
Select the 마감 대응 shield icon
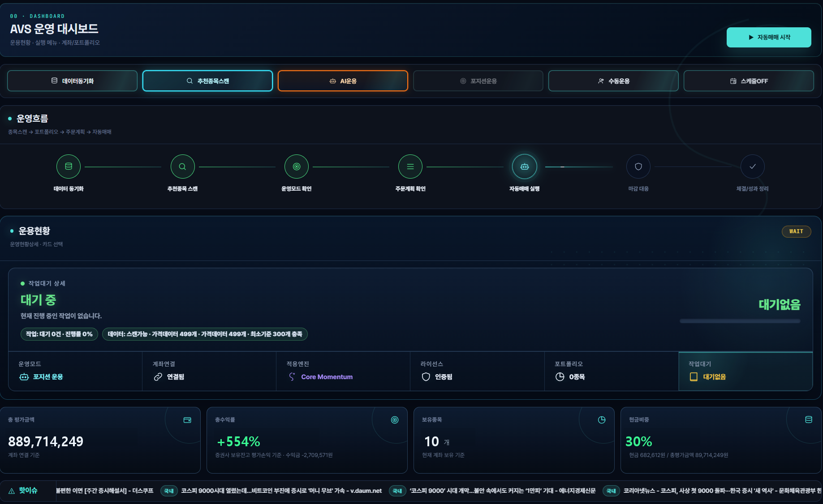638,167
